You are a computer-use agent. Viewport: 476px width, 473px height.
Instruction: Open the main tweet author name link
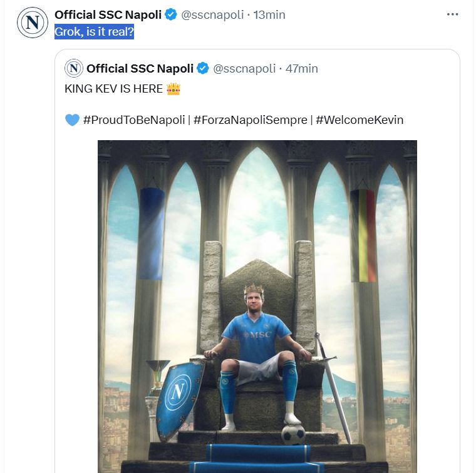pyautogui.click(x=108, y=15)
